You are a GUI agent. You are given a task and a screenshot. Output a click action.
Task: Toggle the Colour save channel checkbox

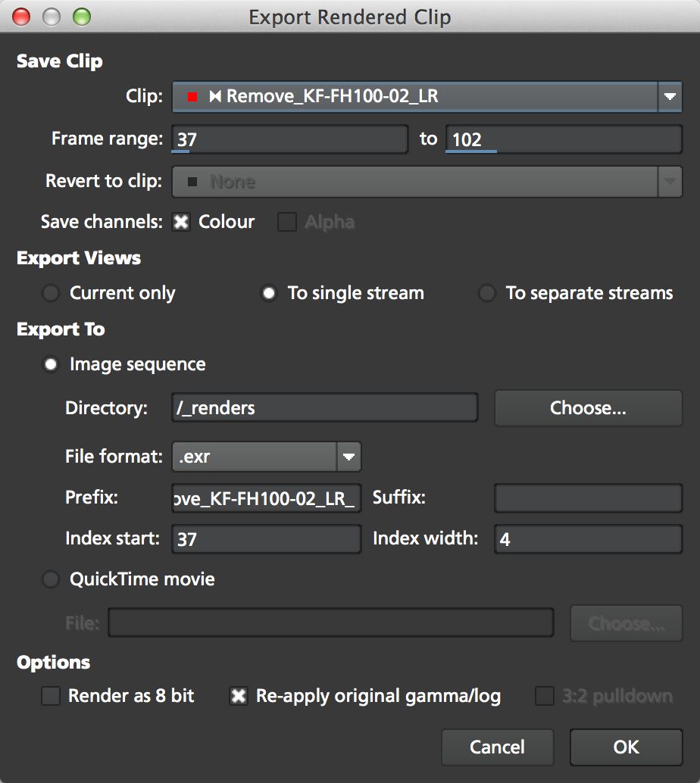coord(181,222)
